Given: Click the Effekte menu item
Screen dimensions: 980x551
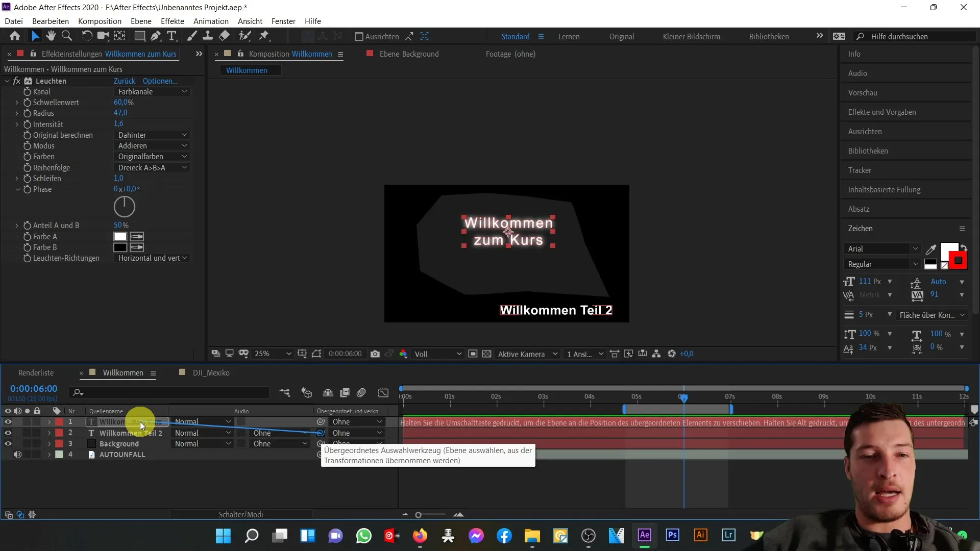Looking at the screenshot, I should tap(173, 21).
